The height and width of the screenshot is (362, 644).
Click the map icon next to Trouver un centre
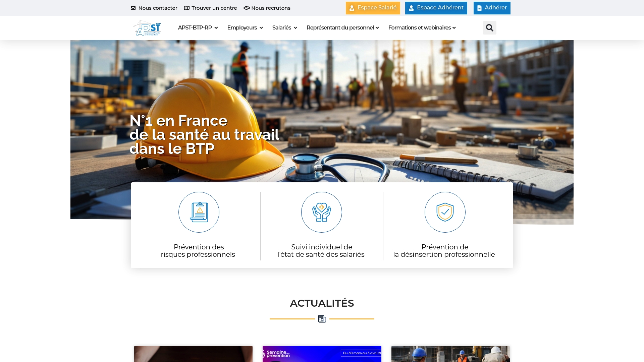(x=186, y=8)
